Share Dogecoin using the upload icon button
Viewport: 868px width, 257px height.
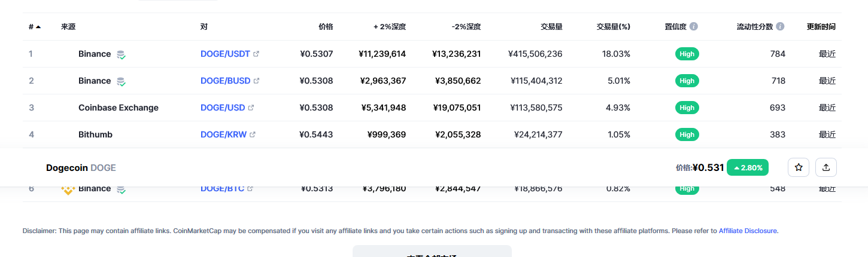tap(826, 168)
